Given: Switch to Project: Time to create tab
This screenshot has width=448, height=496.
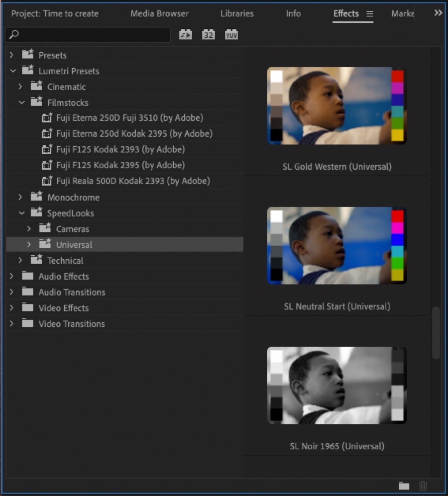Looking at the screenshot, I should click(x=55, y=13).
